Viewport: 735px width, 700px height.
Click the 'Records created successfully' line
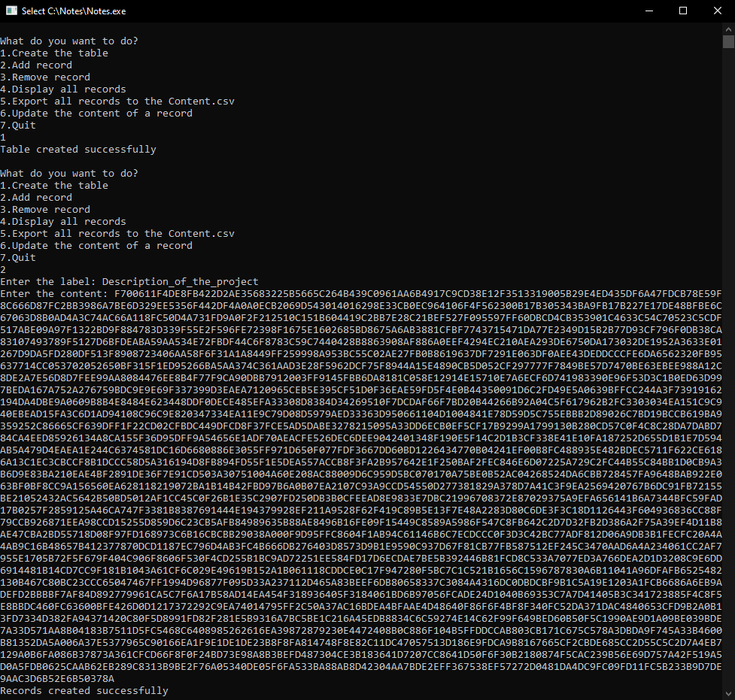coord(84,691)
